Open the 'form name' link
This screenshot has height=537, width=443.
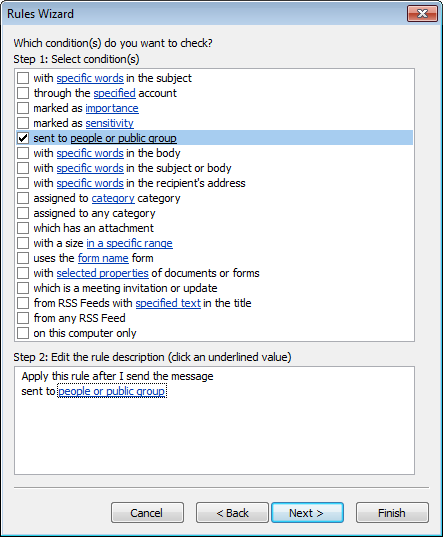tap(103, 258)
